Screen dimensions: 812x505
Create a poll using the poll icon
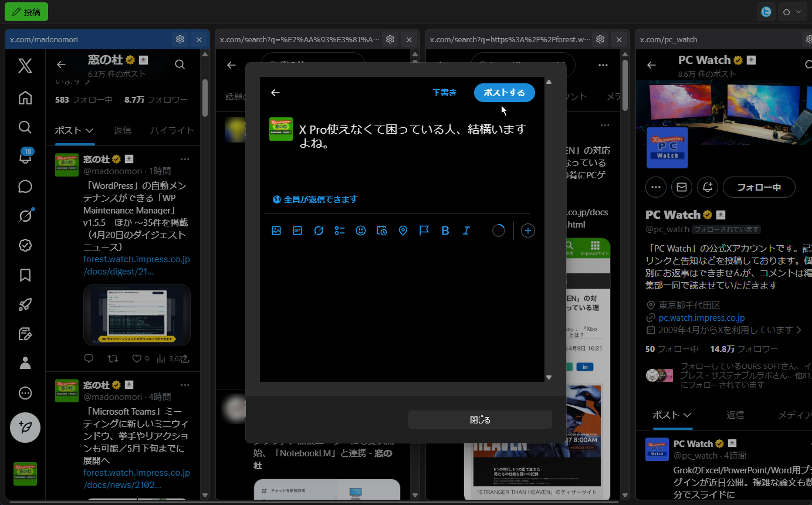pos(339,231)
